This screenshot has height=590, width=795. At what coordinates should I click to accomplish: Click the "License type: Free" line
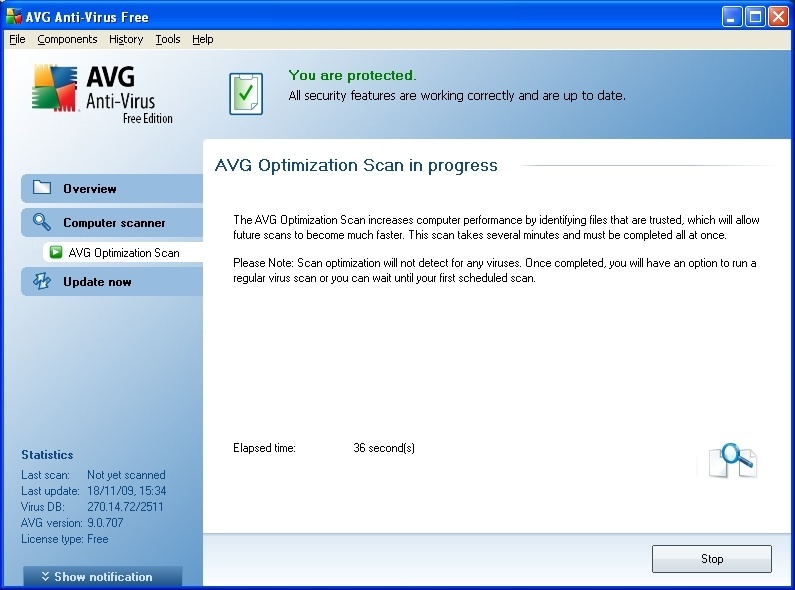(x=64, y=539)
